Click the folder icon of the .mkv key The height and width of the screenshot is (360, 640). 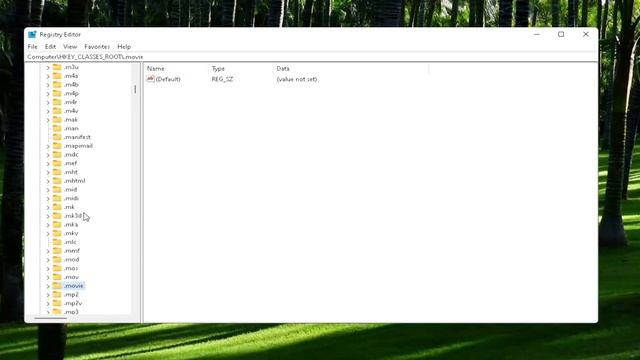(x=57, y=233)
